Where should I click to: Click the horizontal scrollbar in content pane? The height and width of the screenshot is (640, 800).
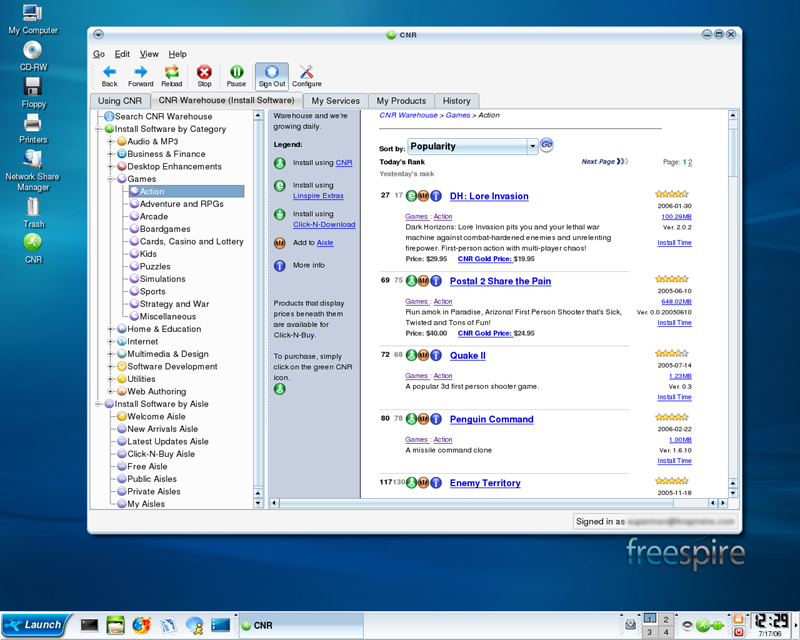click(476, 503)
